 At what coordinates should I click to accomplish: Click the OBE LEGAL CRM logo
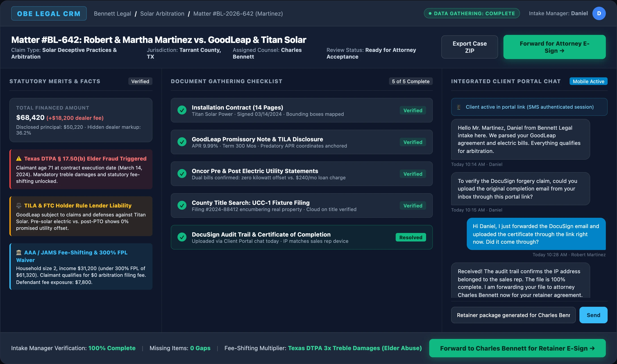click(x=49, y=13)
